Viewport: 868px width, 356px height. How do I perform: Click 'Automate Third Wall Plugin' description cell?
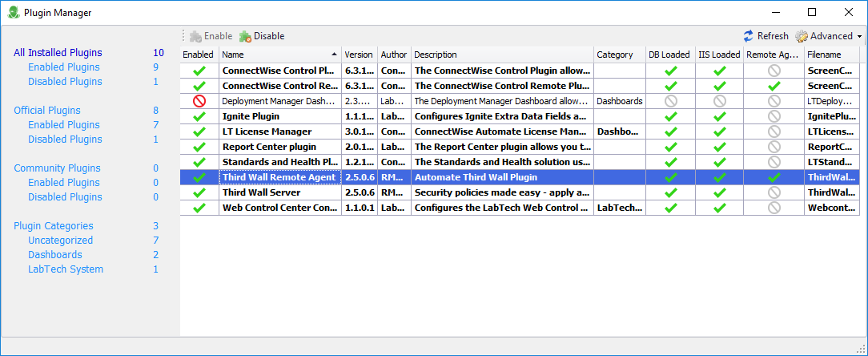[x=502, y=177]
